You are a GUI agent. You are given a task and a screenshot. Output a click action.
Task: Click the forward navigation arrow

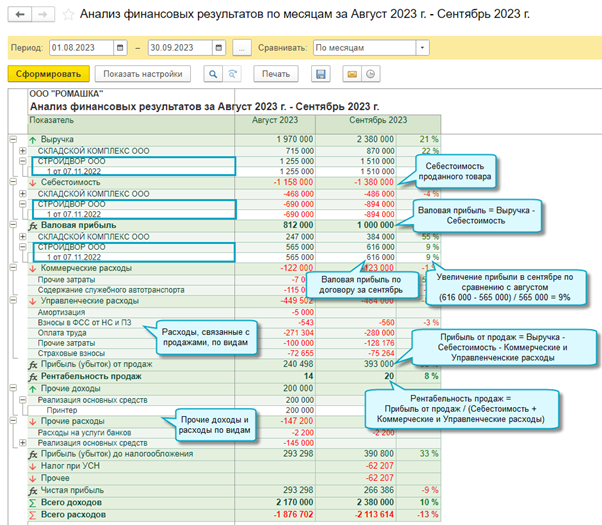(x=43, y=15)
